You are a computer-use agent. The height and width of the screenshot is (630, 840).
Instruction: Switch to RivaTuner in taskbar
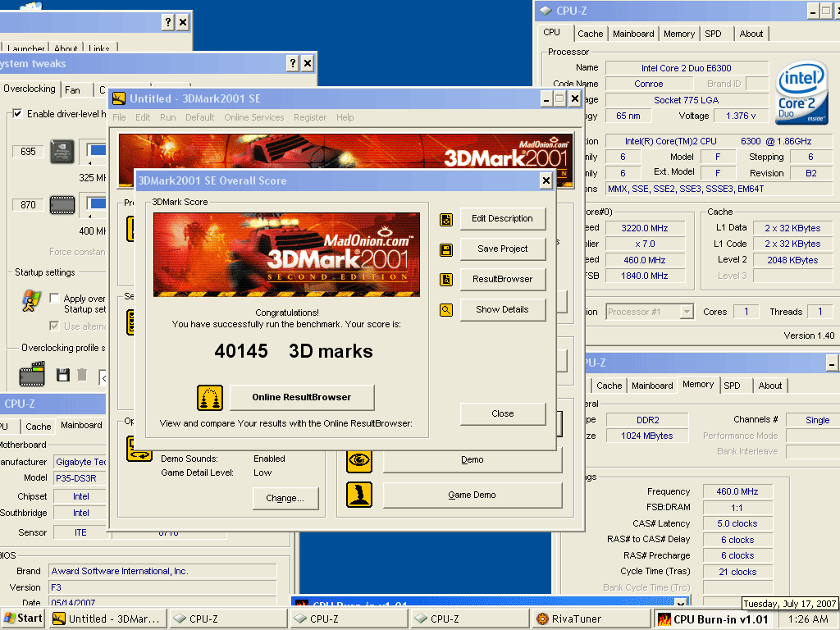pyautogui.click(x=591, y=619)
